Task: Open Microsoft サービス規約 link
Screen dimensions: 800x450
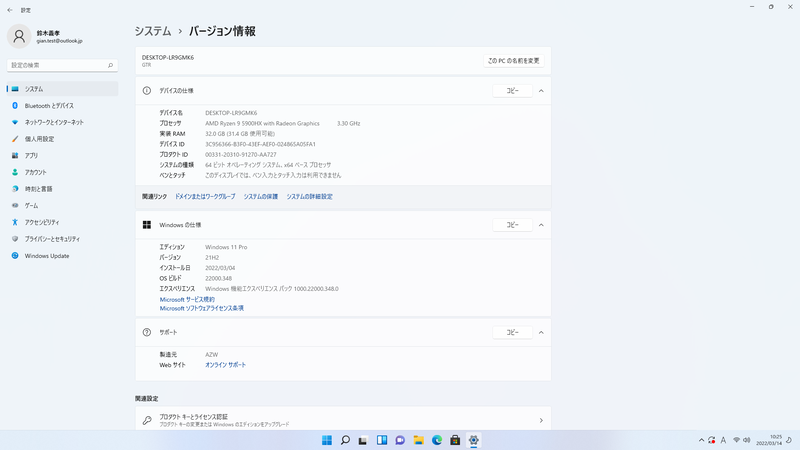Action: coord(187,299)
